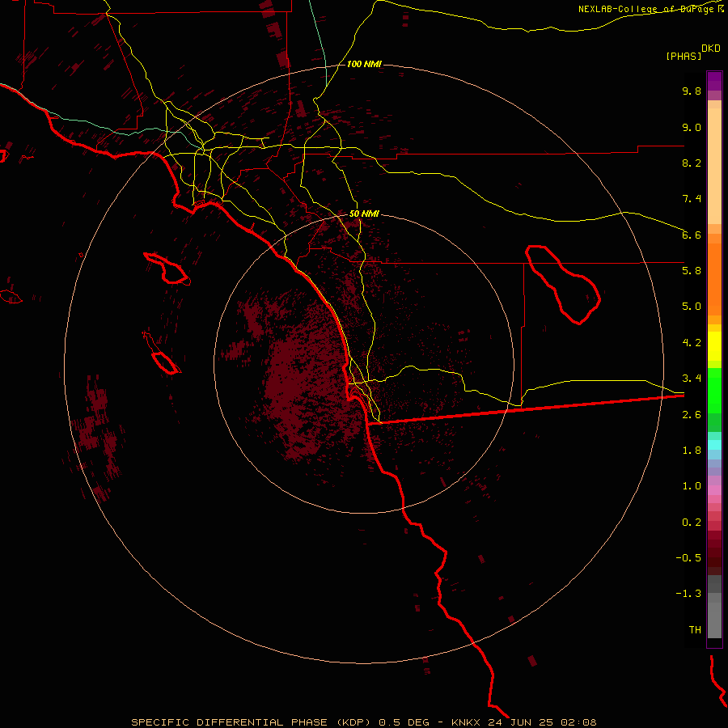
Task: Click the Specific Differential Phase (KDP) title text
Action: pyautogui.click(x=252, y=722)
